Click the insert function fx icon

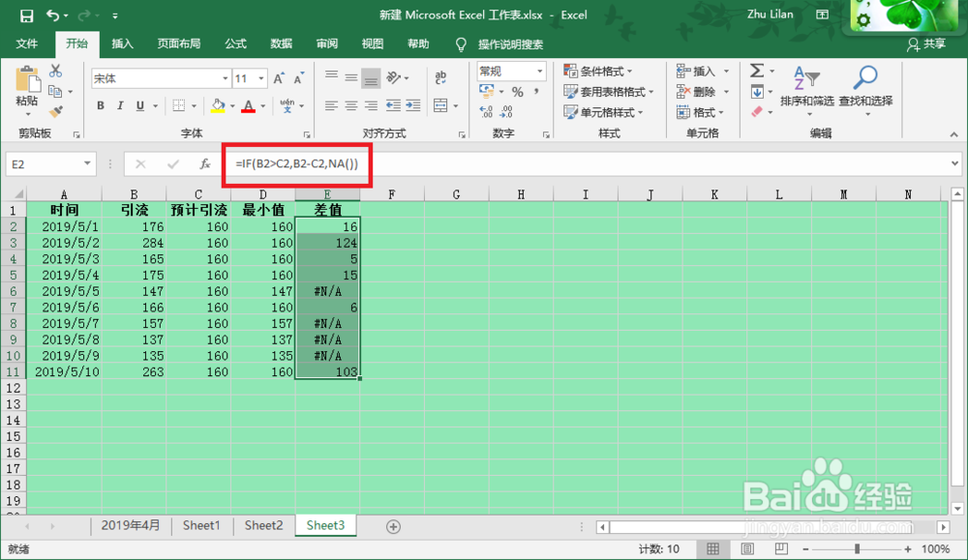(x=205, y=164)
